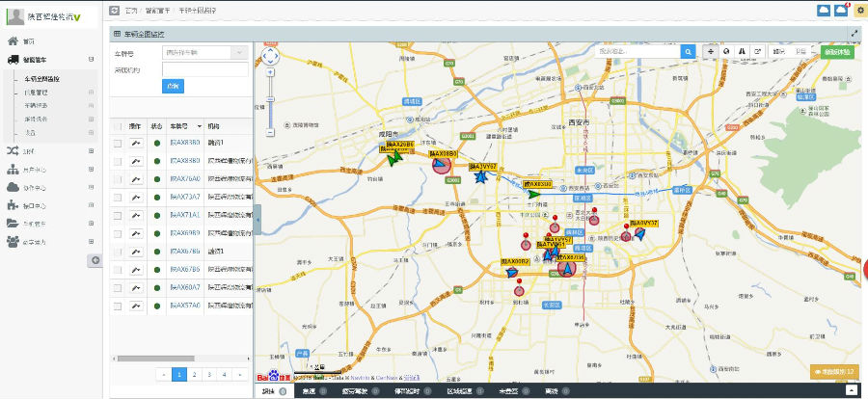Viewport: 868px width, 399px height.
Task: Click the wrench icon for 陕AX71A1
Action: click(136, 215)
